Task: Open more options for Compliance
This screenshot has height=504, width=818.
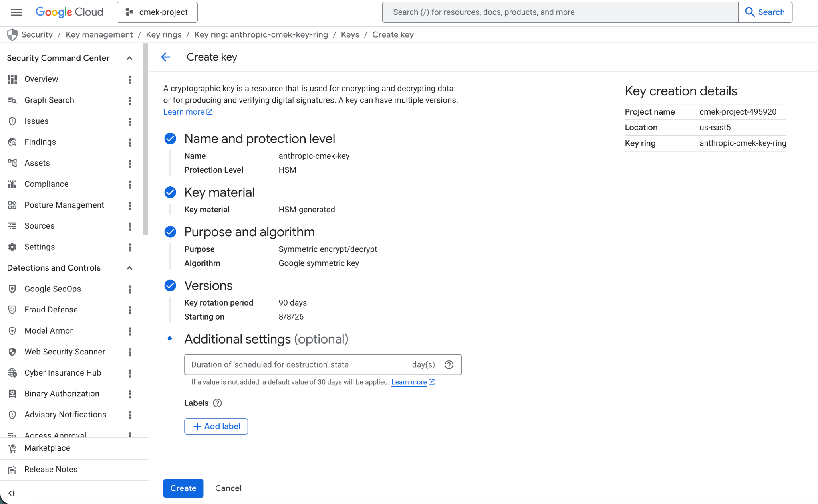Action: coord(130,184)
